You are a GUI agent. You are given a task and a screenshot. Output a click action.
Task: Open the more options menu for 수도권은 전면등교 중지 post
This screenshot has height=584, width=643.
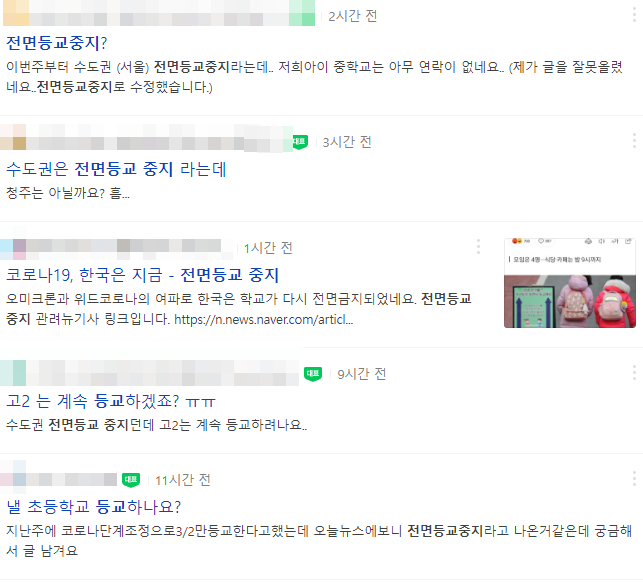pyautogui.click(x=634, y=141)
